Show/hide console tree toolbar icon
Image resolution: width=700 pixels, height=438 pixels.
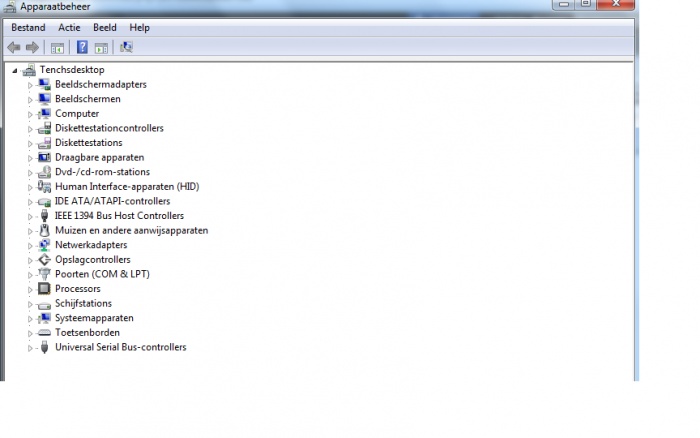[x=57, y=48]
